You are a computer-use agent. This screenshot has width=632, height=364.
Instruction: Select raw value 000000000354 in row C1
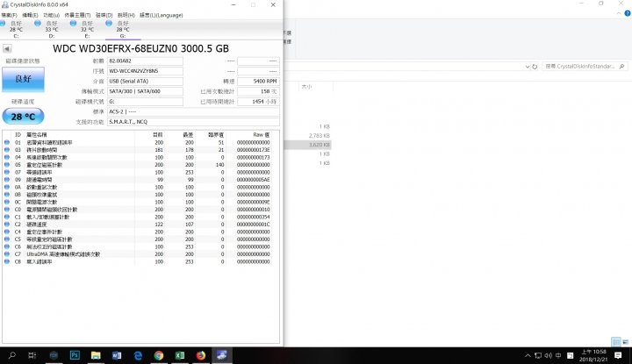[253, 217]
